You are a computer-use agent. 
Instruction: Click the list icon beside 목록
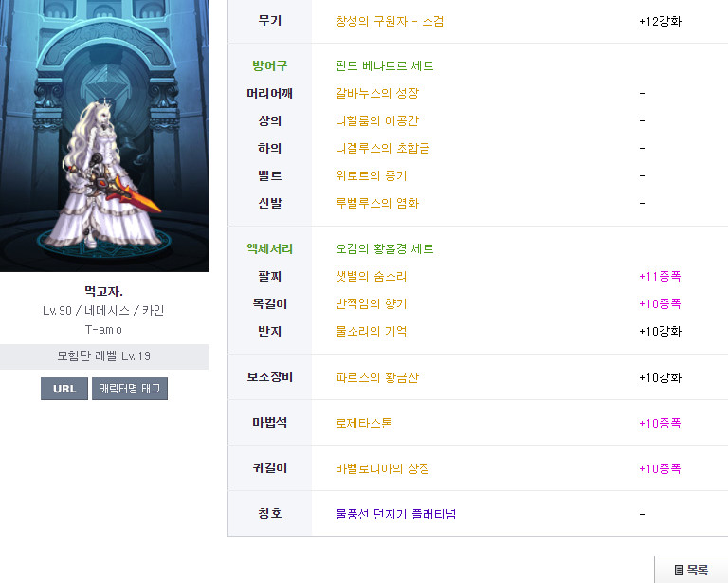pos(679,570)
